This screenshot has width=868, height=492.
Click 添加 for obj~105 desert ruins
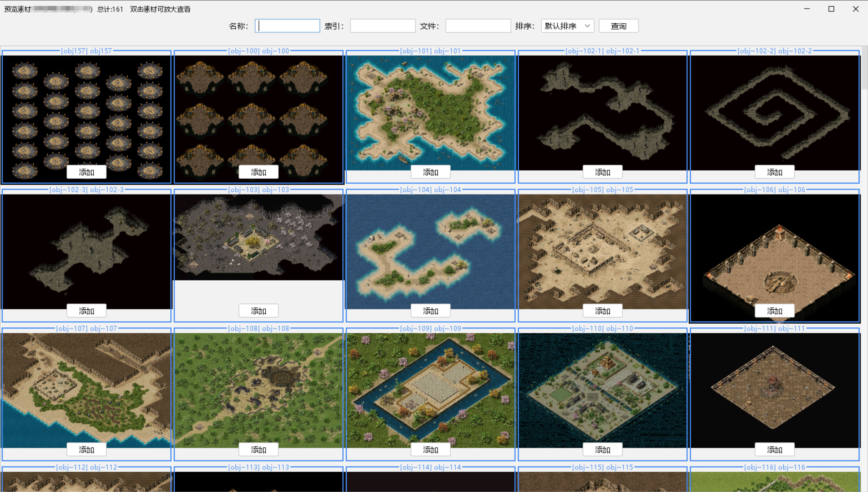click(602, 311)
